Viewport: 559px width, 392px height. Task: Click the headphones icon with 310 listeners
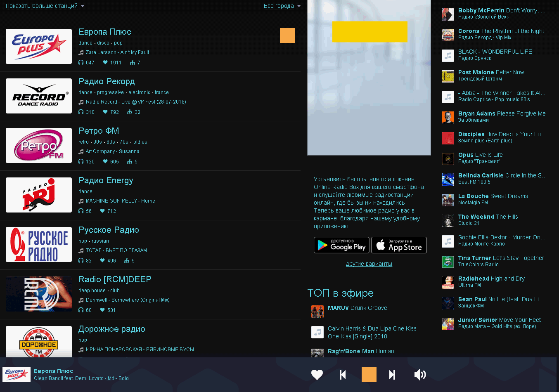click(81, 112)
